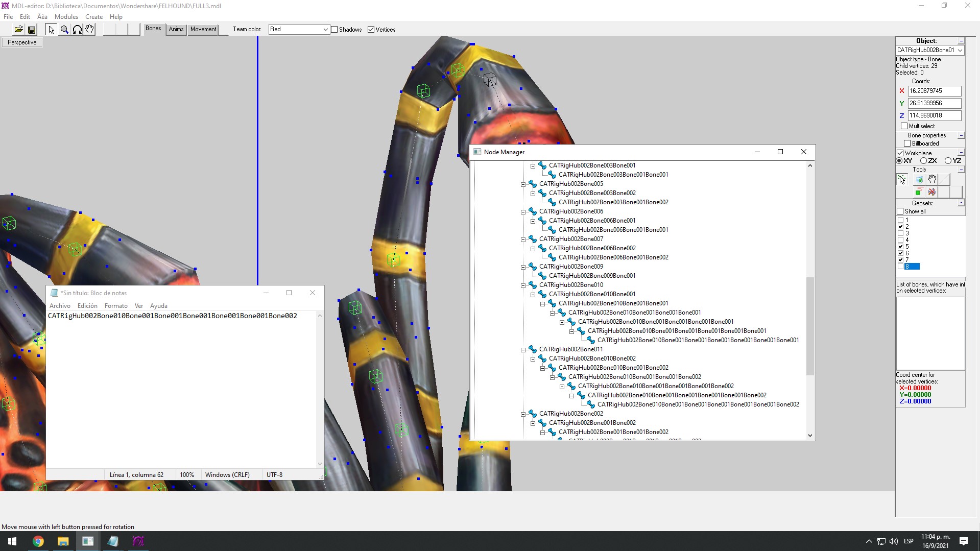Click the green square attach tool icon
Viewport: 980px width, 551px height.
[x=919, y=192]
